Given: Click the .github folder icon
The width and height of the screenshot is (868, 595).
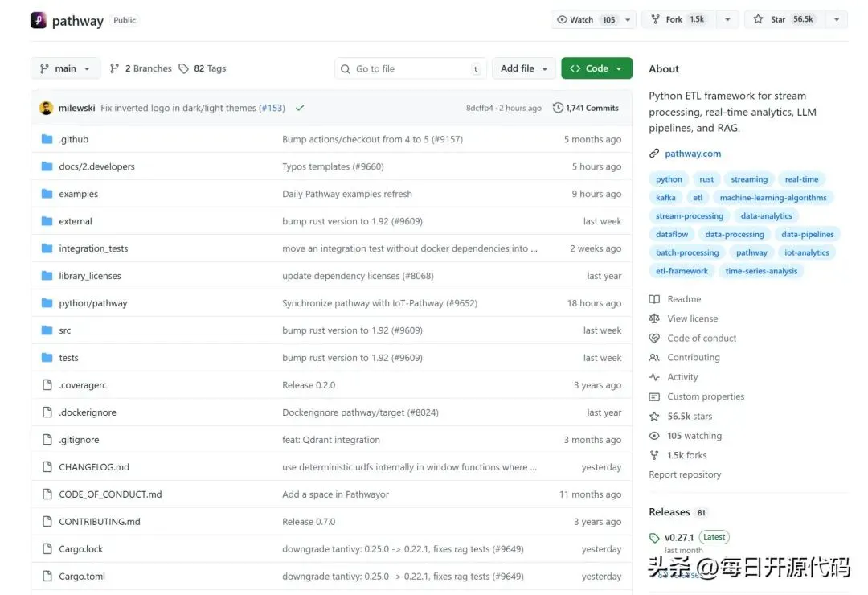Looking at the screenshot, I should [47, 139].
